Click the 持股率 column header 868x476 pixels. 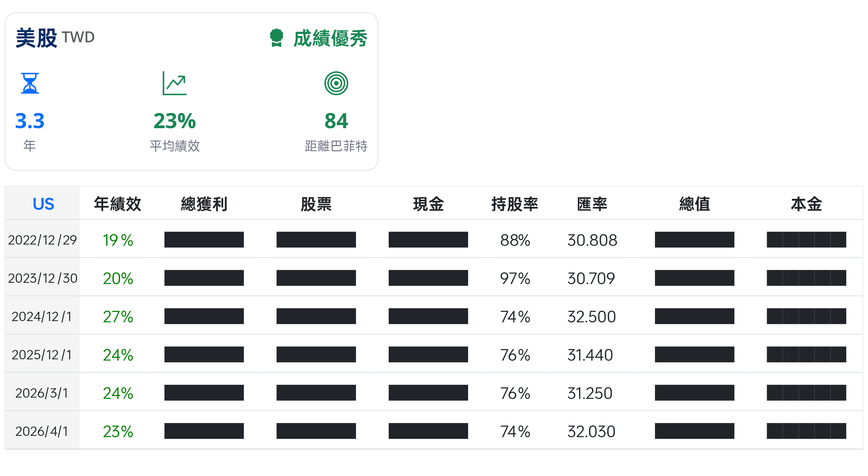coord(515,204)
